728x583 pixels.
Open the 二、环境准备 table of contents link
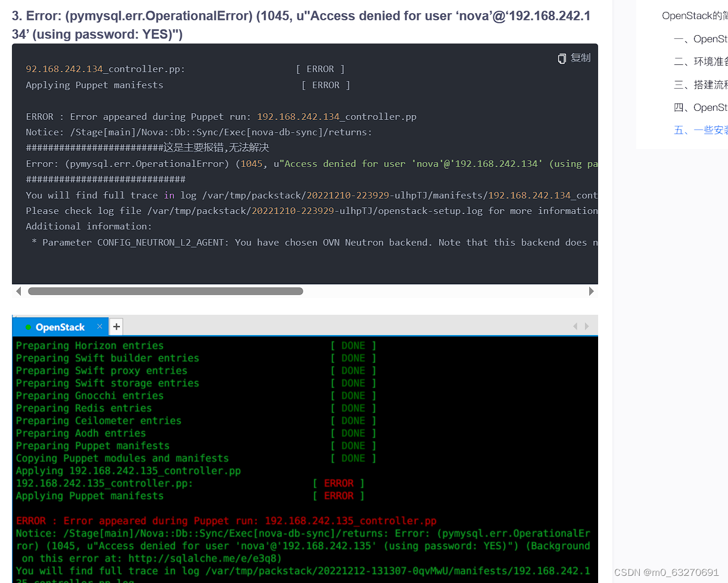pos(701,61)
